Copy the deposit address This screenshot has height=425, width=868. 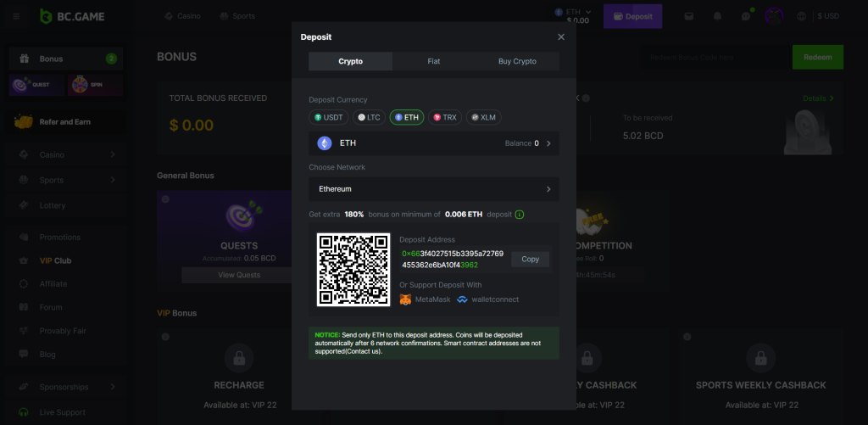[x=530, y=260]
